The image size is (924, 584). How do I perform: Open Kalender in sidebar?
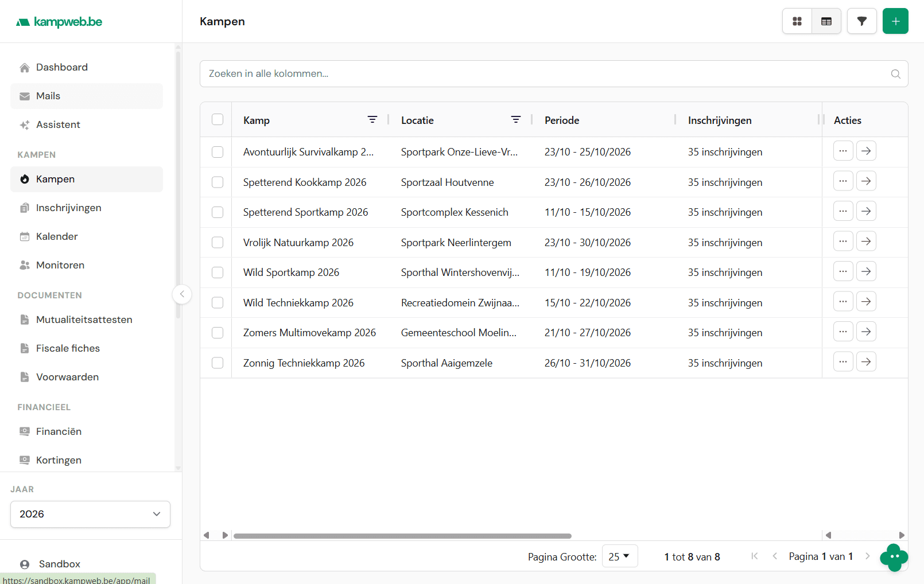coord(87,236)
